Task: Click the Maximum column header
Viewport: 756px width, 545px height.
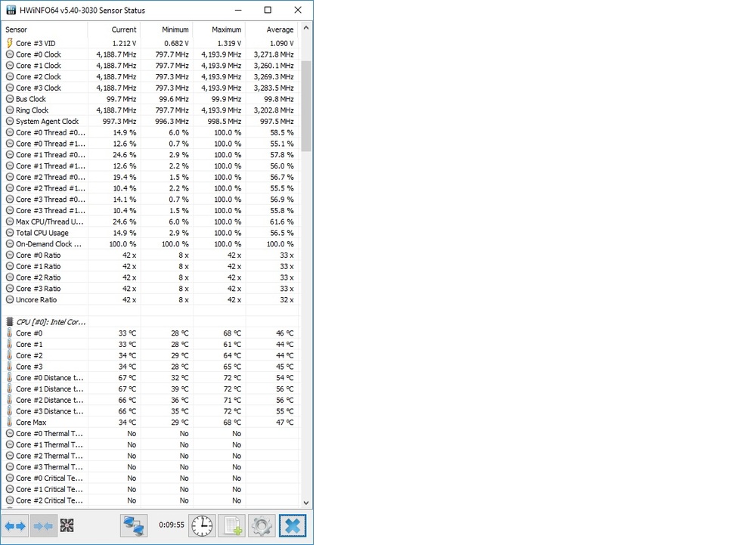Action: (x=219, y=29)
